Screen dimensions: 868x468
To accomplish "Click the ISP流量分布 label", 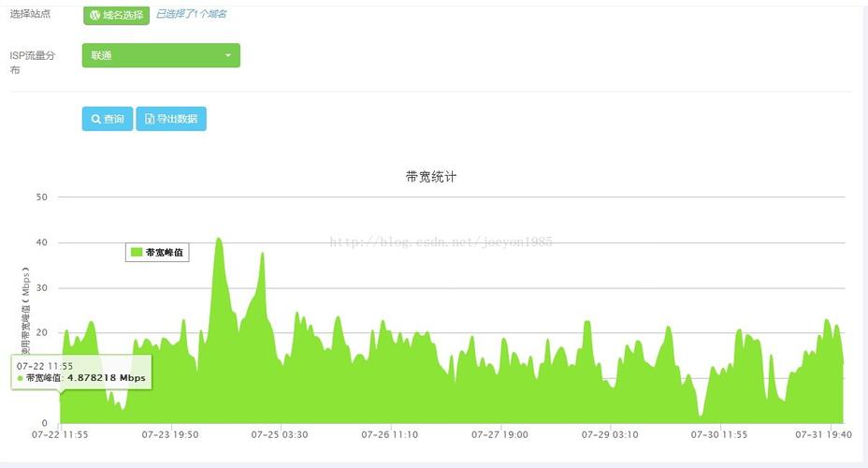I will coord(32,62).
